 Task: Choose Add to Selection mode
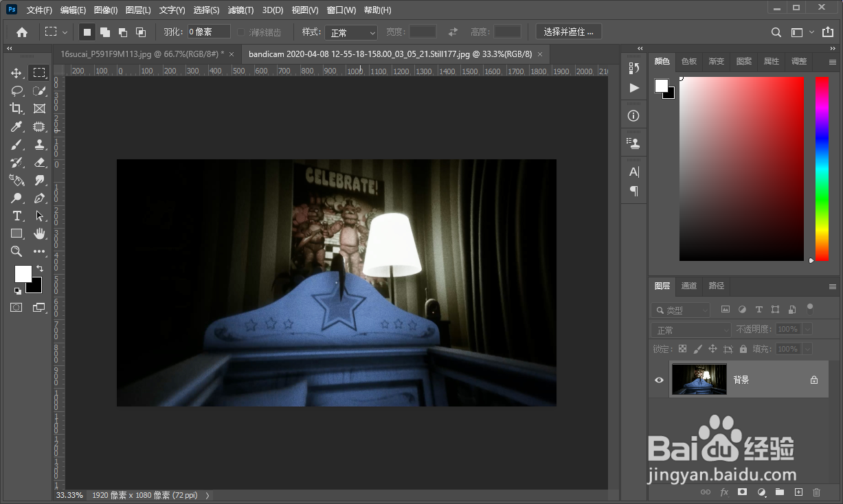[105, 32]
